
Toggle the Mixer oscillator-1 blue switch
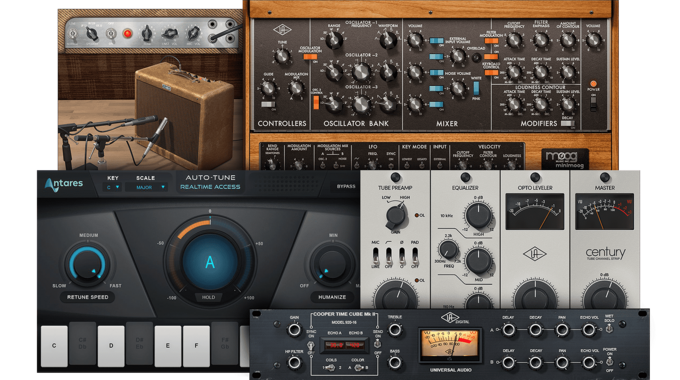(436, 41)
